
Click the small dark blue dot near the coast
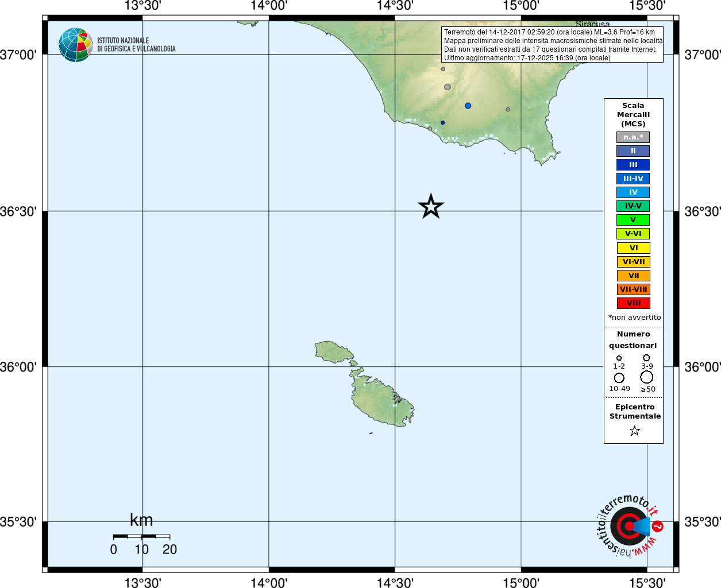[x=442, y=122]
